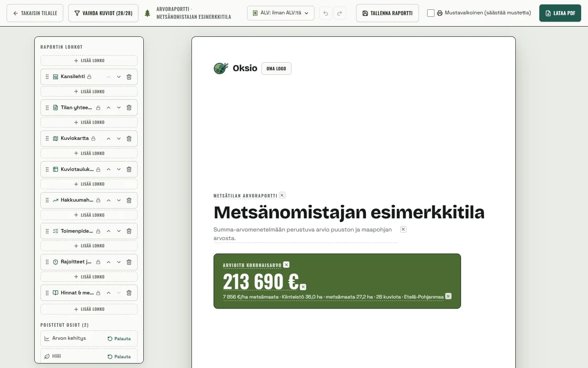Remove the Metsätilan arvoraportti label with X
Viewport: 588px width, 368px height.
282,195
